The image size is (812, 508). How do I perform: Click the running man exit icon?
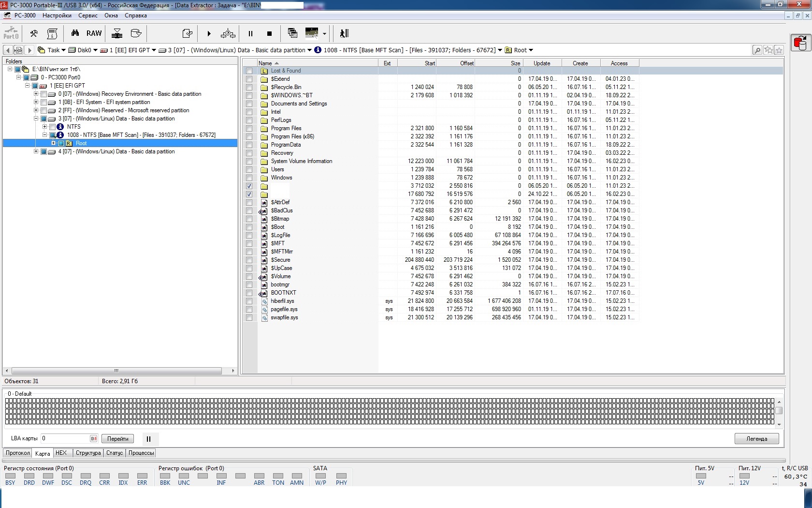click(344, 33)
